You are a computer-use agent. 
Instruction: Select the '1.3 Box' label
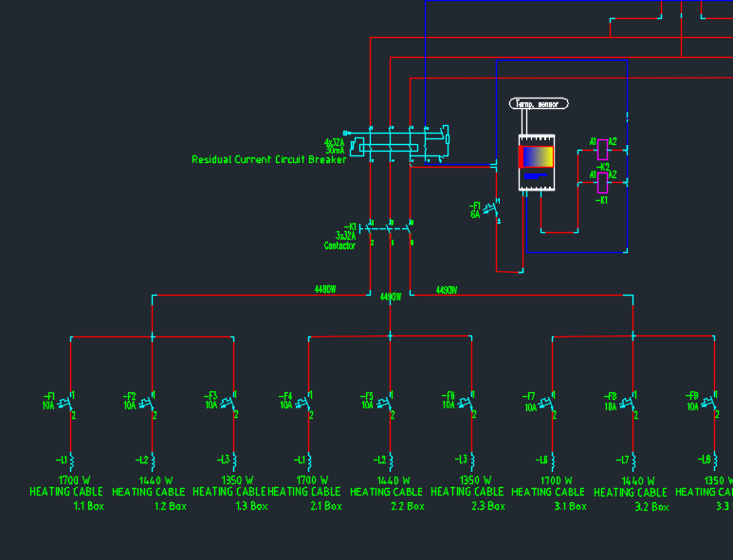[x=252, y=506]
